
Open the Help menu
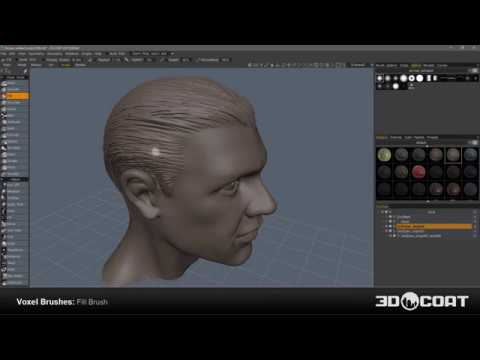(x=98, y=53)
